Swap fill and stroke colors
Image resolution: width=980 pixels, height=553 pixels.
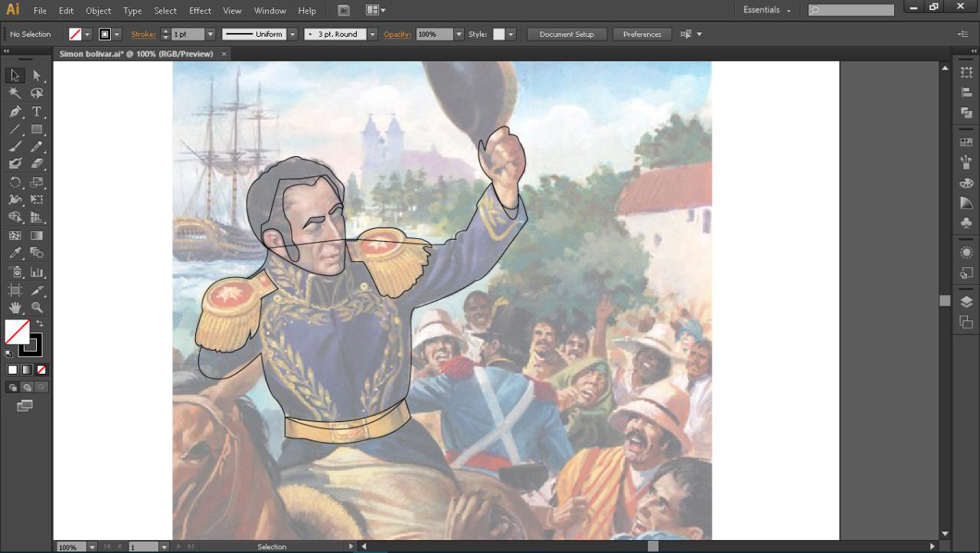pyautogui.click(x=39, y=324)
